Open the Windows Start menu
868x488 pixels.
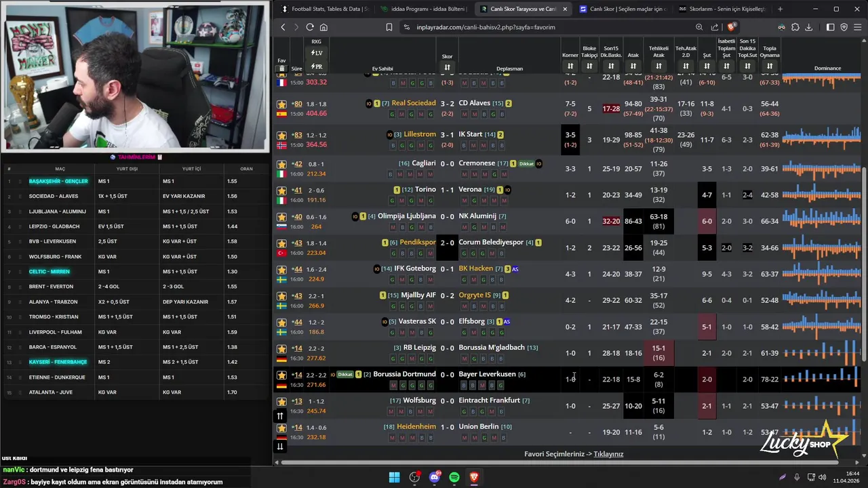[394, 477]
